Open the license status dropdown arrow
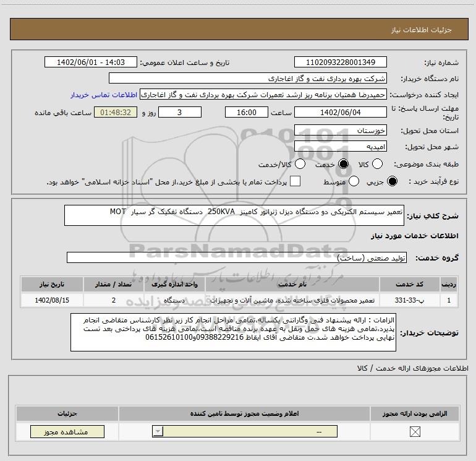The image size is (476, 461). 158,431
